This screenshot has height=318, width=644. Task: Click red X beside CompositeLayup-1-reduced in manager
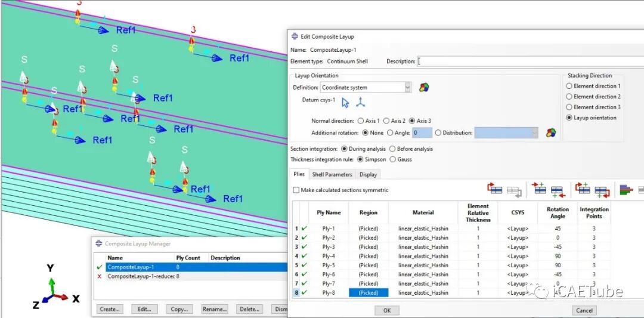point(100,276)
